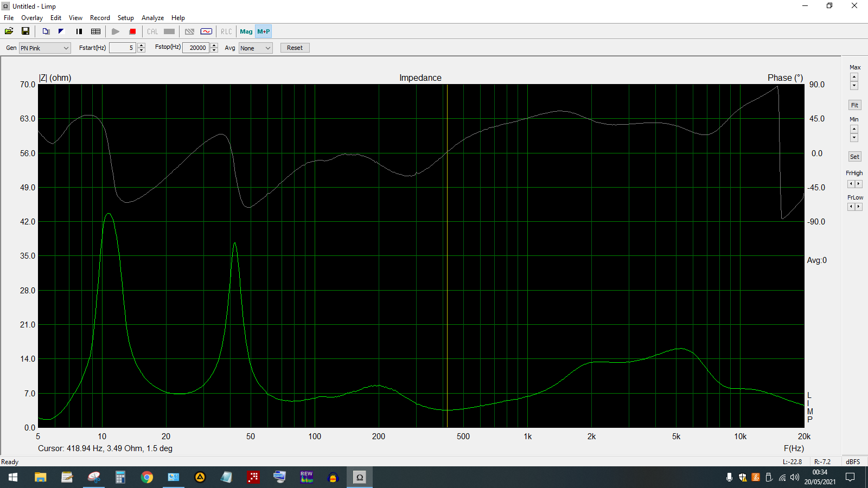Open the Avg averaging dropdown
The height and width of the screenshot is (488, 868).
pyautogui.click(x=256, y=48)
